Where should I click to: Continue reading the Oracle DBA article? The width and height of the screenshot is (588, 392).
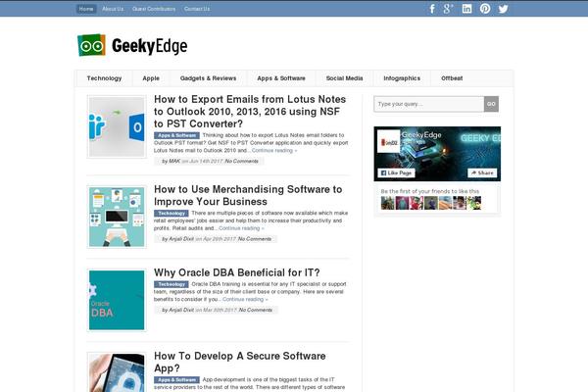(x=245, y=299)
